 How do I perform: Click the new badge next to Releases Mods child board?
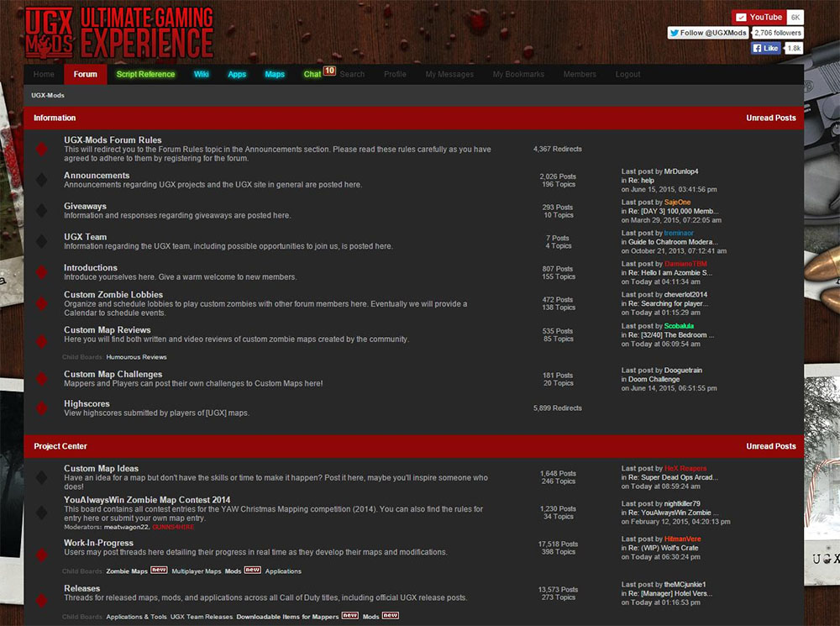click(390, 615)
